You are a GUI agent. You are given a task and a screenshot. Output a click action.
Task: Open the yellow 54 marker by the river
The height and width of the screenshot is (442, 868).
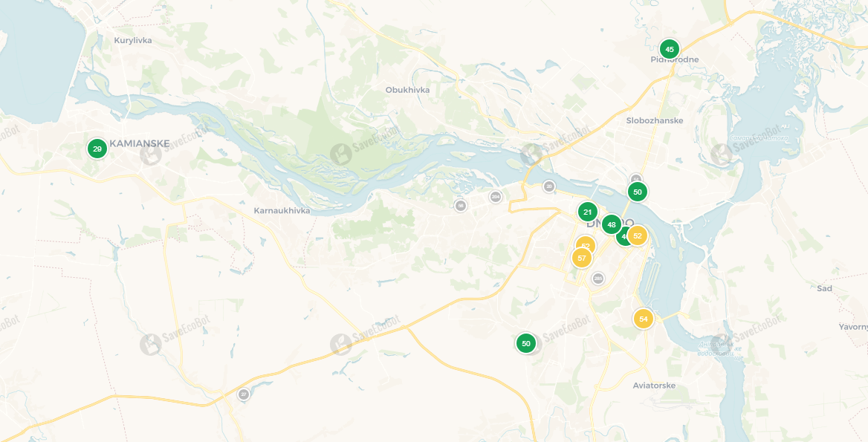(644, 319)
